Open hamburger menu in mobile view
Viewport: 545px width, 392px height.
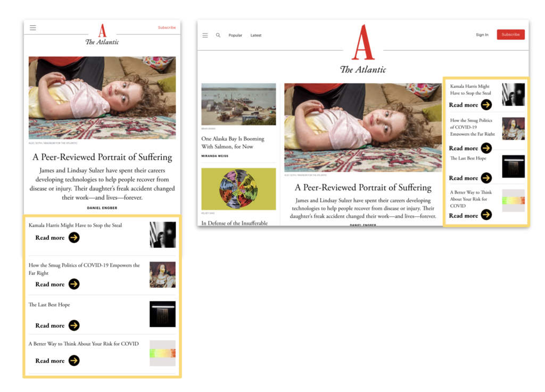tap(32, 28)
